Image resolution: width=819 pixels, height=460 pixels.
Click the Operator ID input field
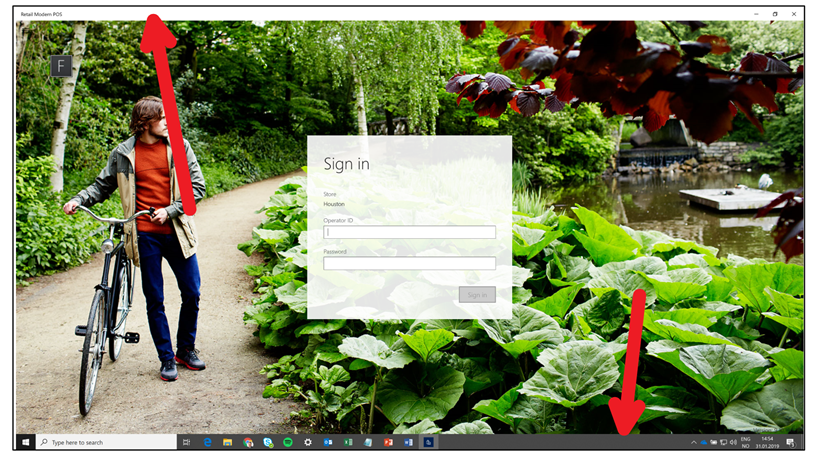(x=409, y=232)
